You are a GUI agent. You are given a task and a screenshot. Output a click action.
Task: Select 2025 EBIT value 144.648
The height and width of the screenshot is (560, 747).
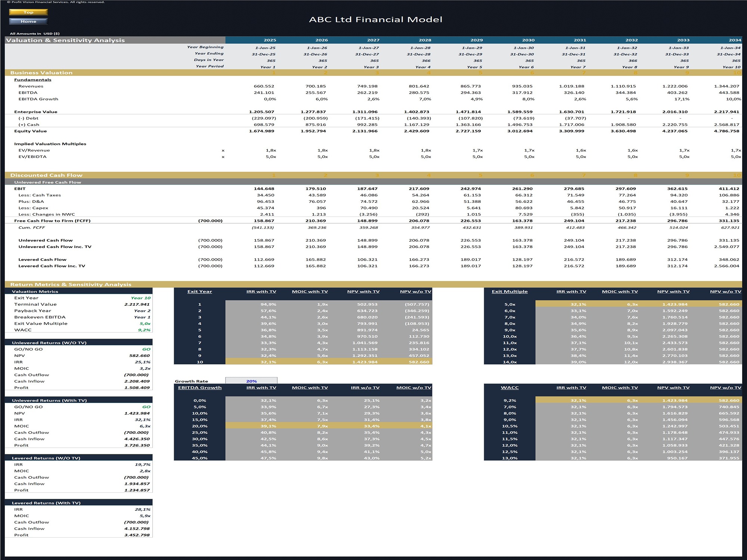click(264, 189)
